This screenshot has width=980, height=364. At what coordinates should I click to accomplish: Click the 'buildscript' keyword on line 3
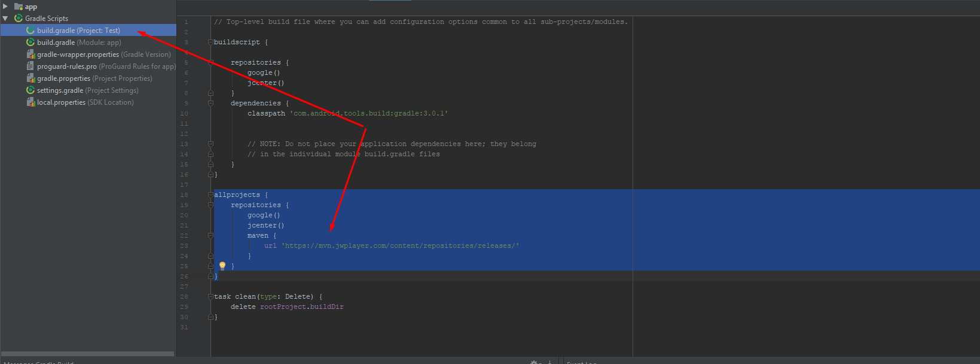tap(237, 42)
